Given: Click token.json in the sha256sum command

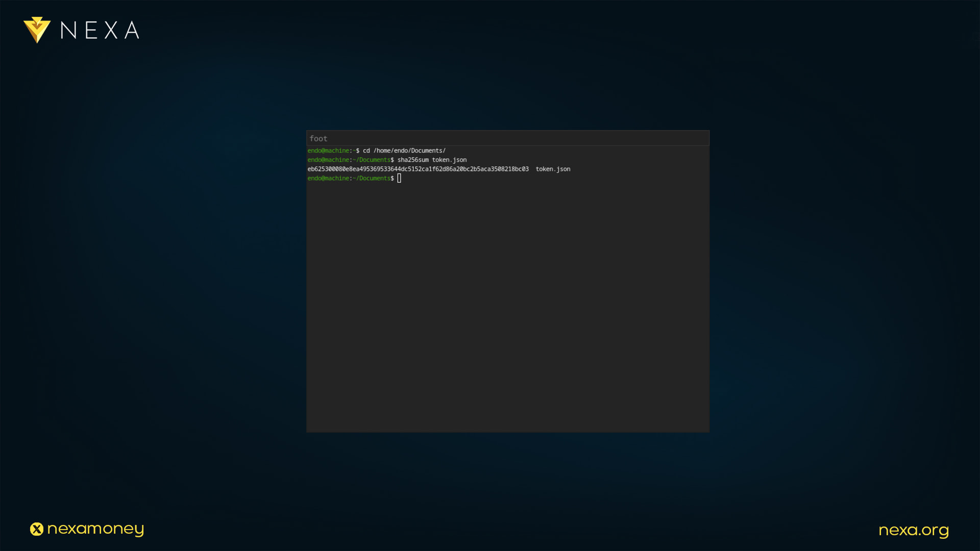Looking at the screenshot, I should coord(449,160).
